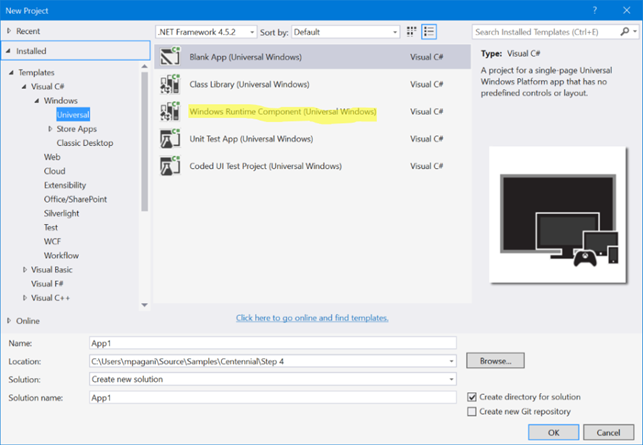Screen dimensions: 643x445
Task: Select Class Library (Universal Windows) text
Action: [x=249, y=84]
